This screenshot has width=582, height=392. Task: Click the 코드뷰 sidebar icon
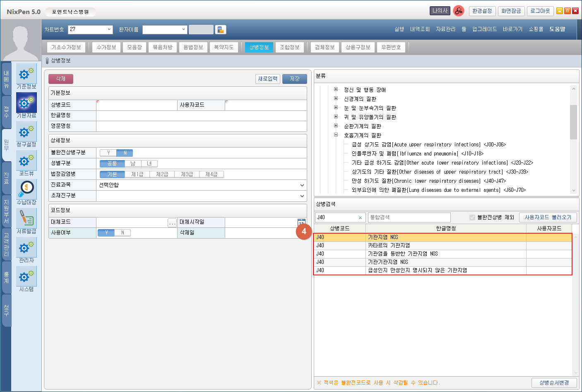coord(26,161)
